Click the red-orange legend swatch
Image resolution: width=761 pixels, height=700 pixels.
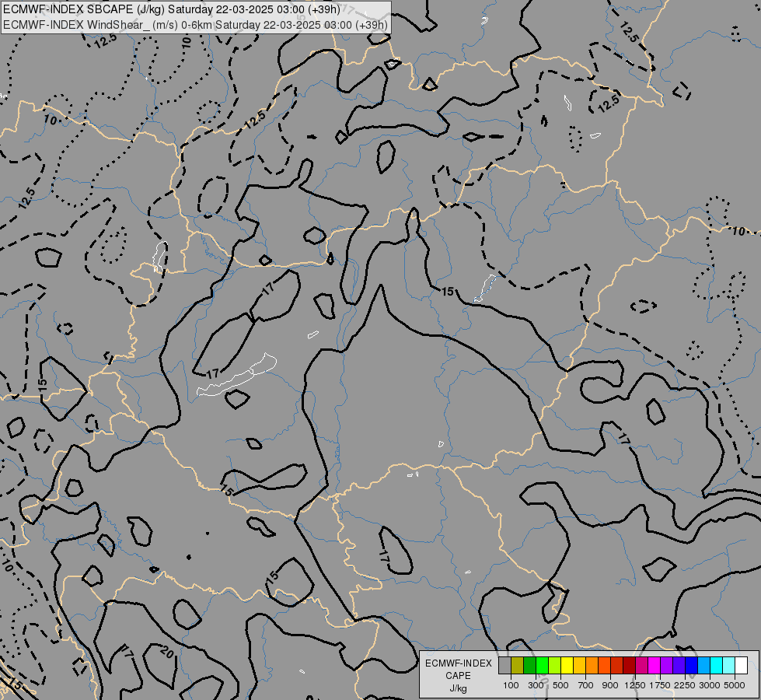click(604, 666)
